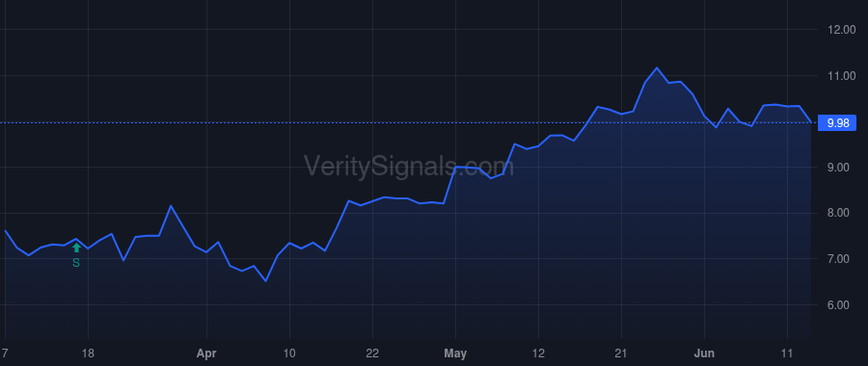Click the highest peak of the price line

pyautogui.click(x=657, y=68)
